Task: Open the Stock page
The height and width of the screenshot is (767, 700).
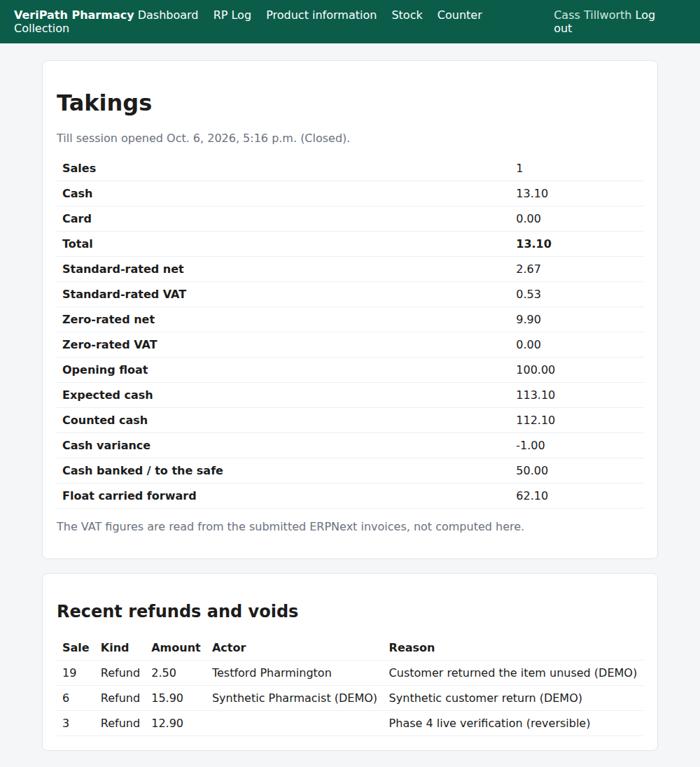Action: [407, 15]
